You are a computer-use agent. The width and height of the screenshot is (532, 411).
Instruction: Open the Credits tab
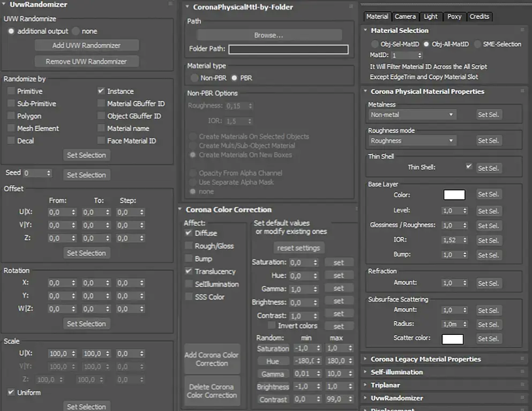(479, 17)
